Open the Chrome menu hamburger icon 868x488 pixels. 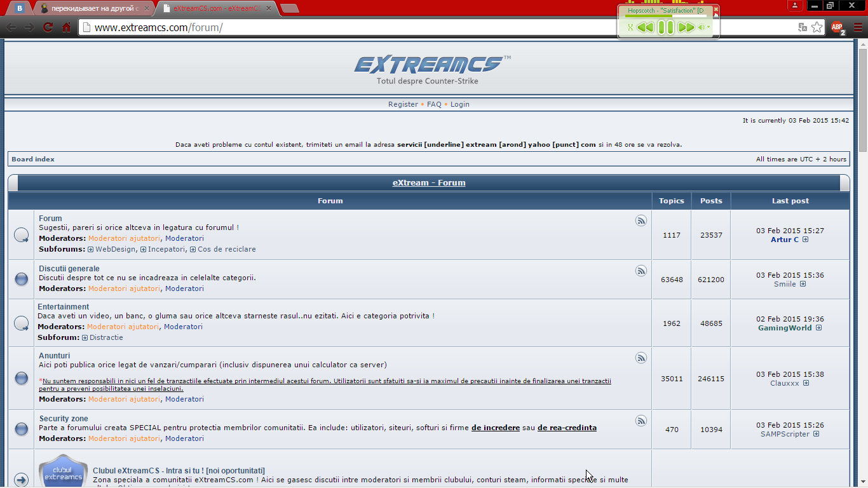pyautogui.click(x=858, y=27)
